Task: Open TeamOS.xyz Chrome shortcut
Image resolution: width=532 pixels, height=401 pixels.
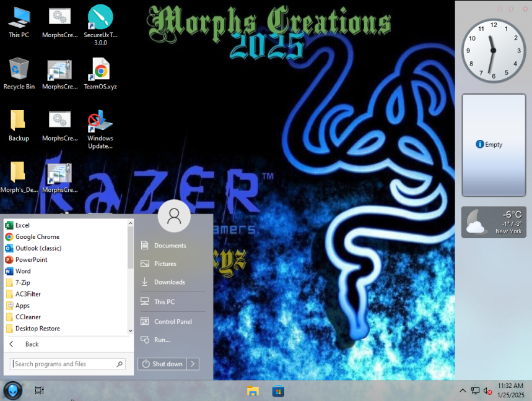Action: coord(100,74)
